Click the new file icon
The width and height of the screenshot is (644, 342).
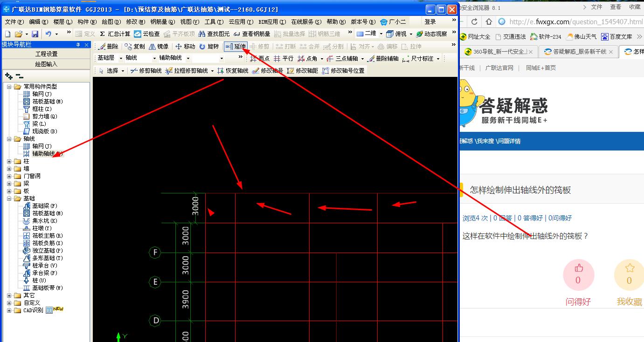(x=7, y=34)
